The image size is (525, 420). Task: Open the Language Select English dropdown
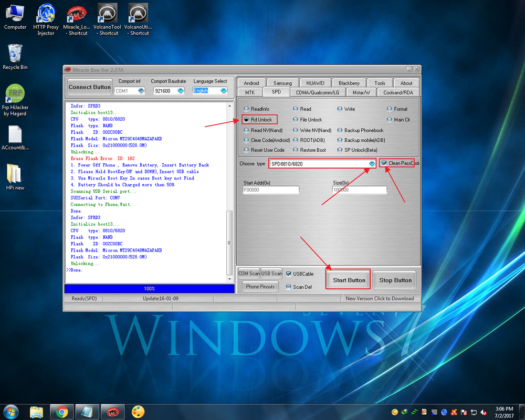[x=223, y=91]
